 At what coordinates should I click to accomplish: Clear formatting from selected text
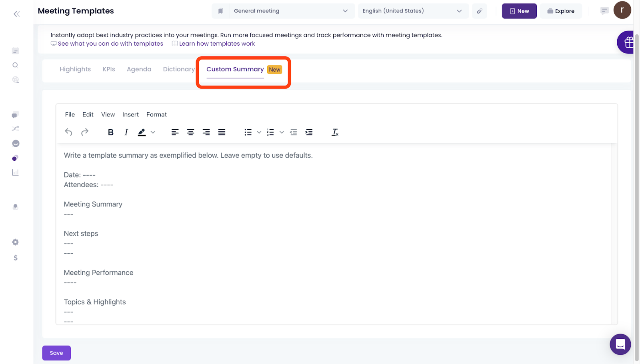coord(335,132)
